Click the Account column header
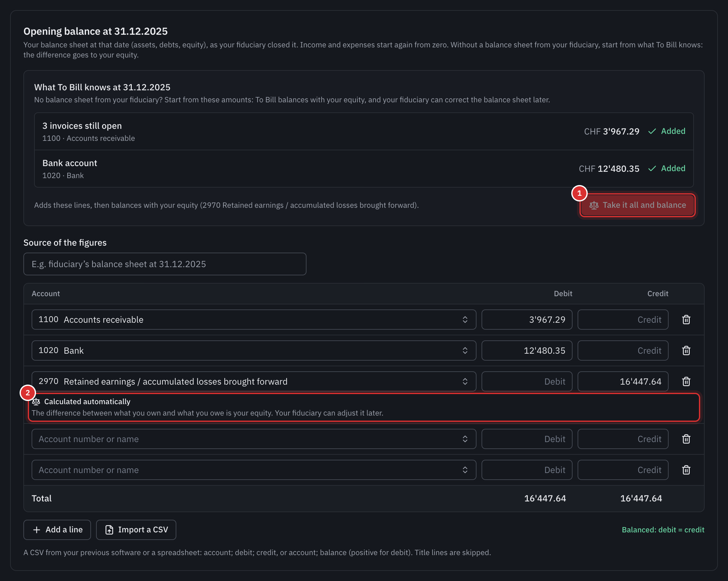This screenshot has height=581, width=728. point(45,294)
